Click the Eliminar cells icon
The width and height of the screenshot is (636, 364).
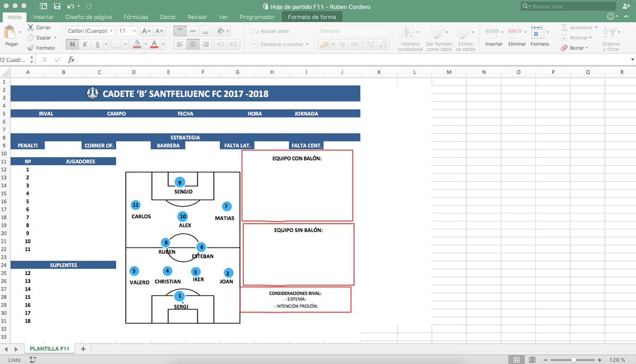coord(516,32)
